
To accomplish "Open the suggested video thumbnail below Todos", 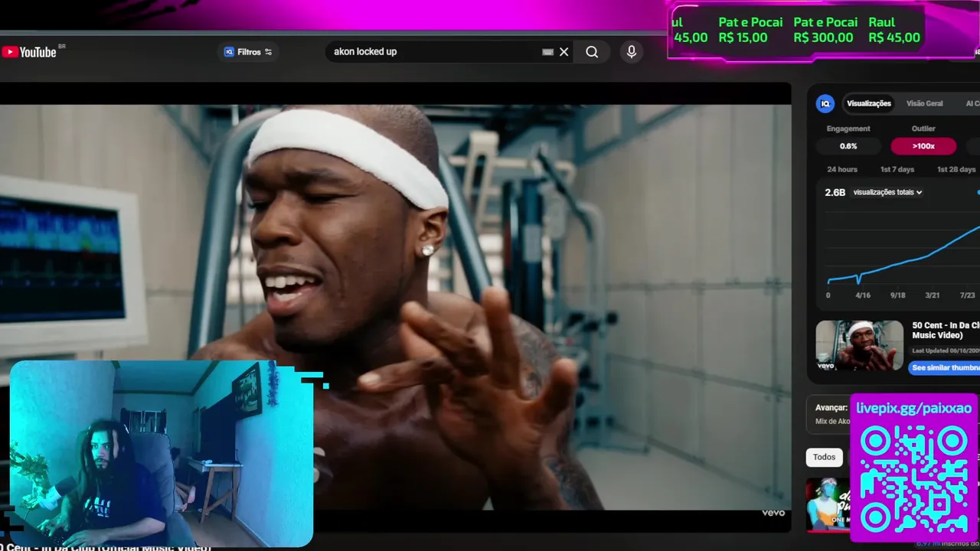I will (x=828, y=504).
